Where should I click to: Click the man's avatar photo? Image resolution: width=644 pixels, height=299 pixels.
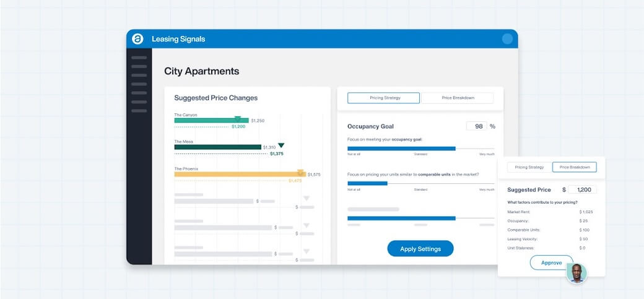pyautogui.click(x=576, y=273)
